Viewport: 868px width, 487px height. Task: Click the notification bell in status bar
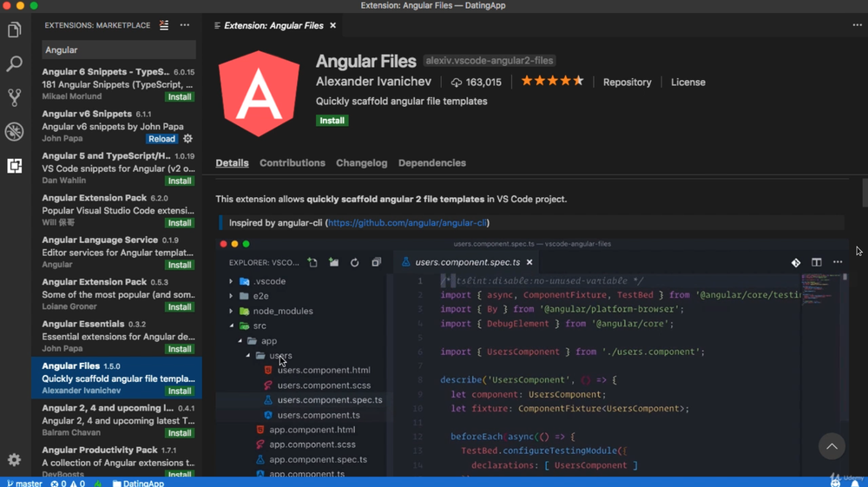(x=856, y=484)
